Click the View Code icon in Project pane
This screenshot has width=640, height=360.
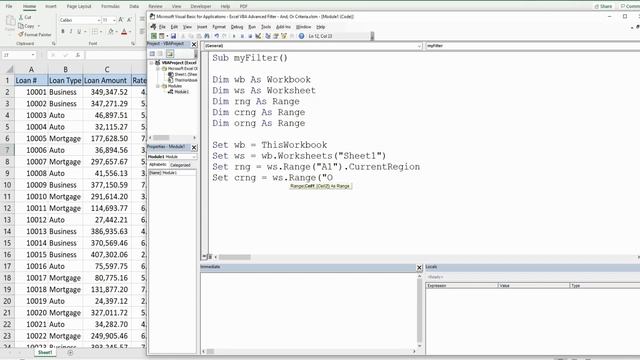pos(152,54)
